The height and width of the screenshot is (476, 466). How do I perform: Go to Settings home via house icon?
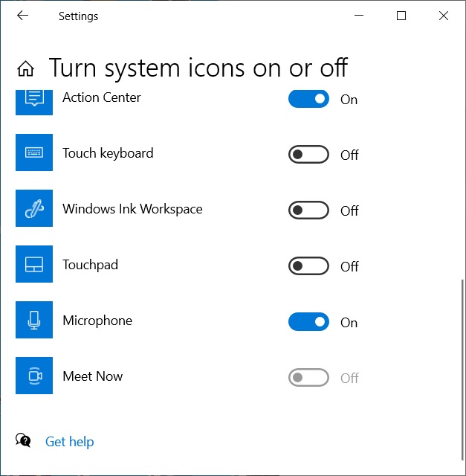(x=25, y=68)
